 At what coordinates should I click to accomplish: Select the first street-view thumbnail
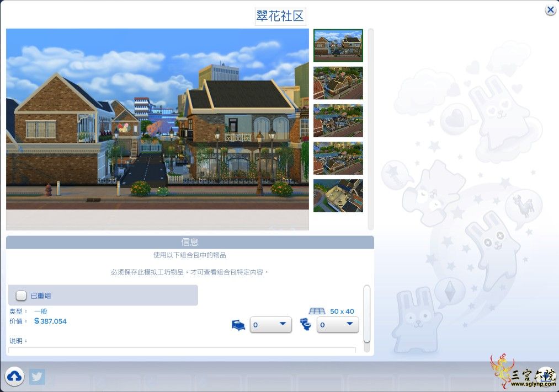point(338,46)
